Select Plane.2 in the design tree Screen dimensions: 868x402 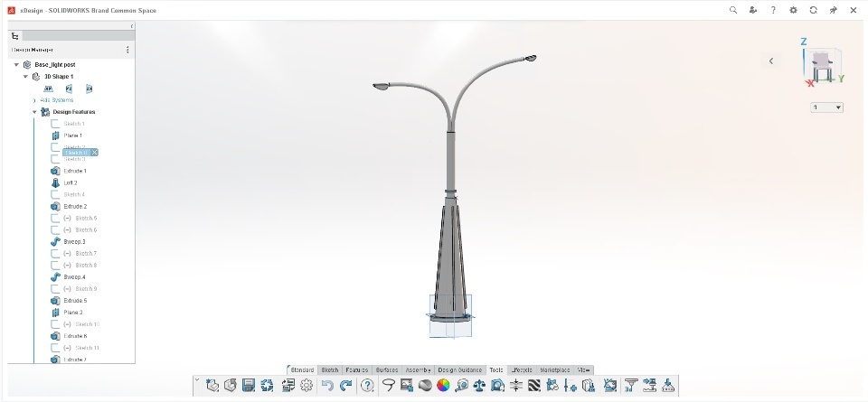pyautogui.click(x=72, y=313)
